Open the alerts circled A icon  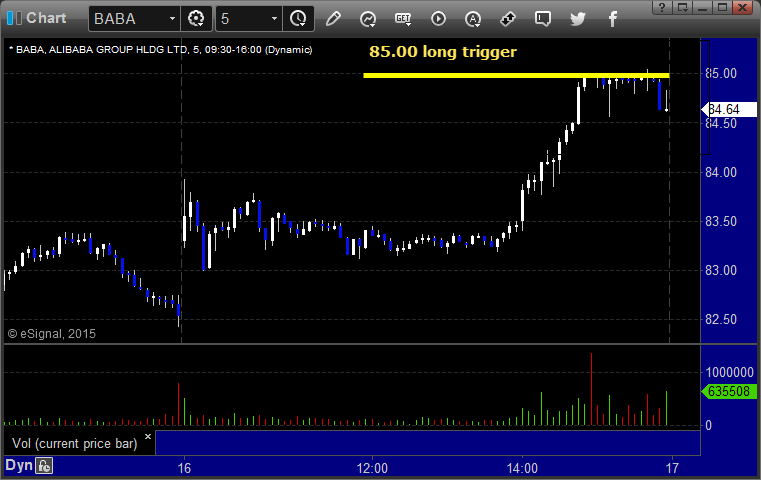tap(473, 19)
